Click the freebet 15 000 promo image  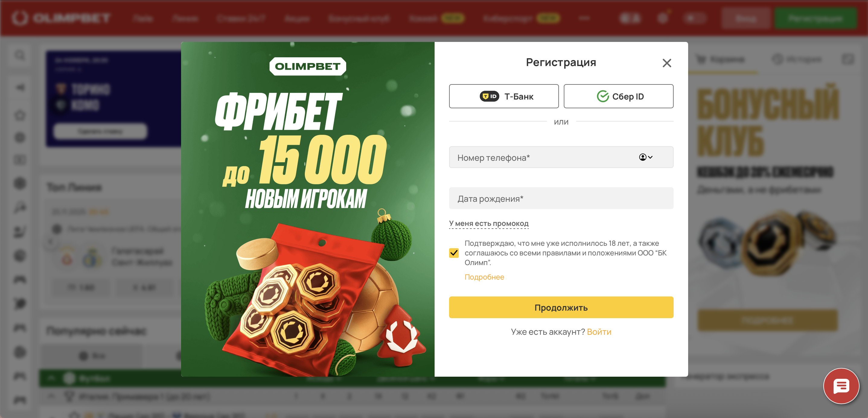[x=308, y=209]
